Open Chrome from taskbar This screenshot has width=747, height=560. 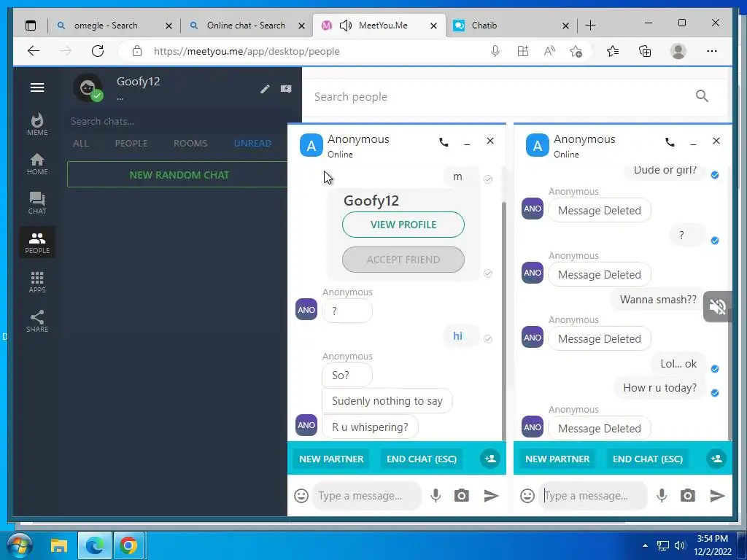(x=128, y=545)
